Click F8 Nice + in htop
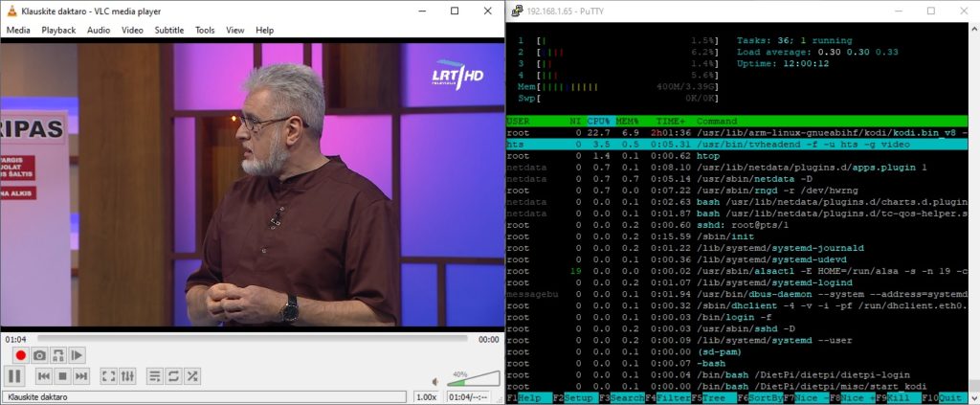 [x=853, y=398]
